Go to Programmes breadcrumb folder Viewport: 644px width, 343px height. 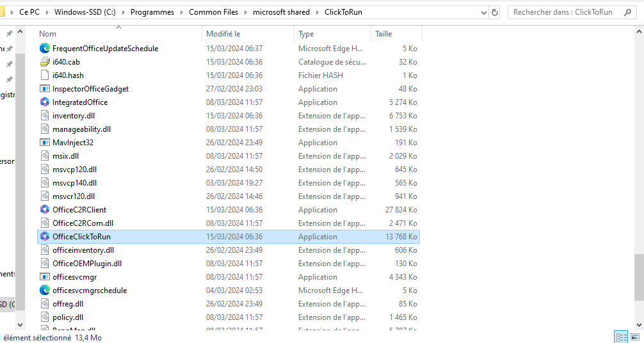point(152,12)
